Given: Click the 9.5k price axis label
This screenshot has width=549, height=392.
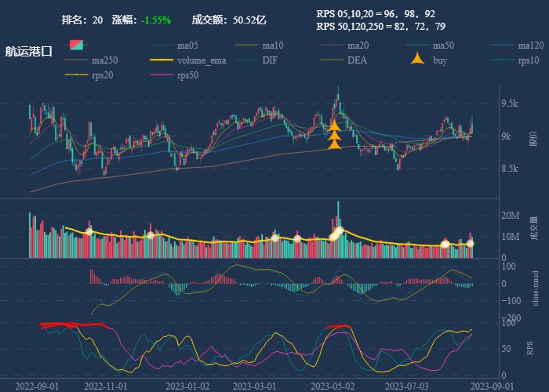Looking at the screenshot, I should click(511, 103).
